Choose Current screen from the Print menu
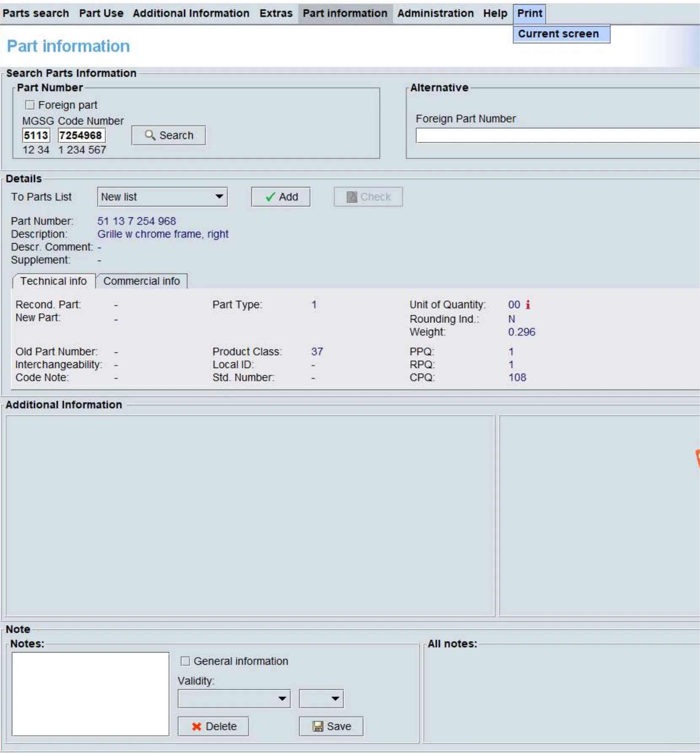Screen dimensions: 700x753 [x=561, y=34]
